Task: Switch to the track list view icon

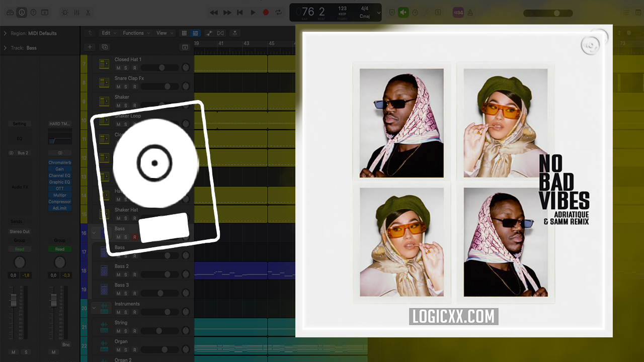Action: point(195,33)
